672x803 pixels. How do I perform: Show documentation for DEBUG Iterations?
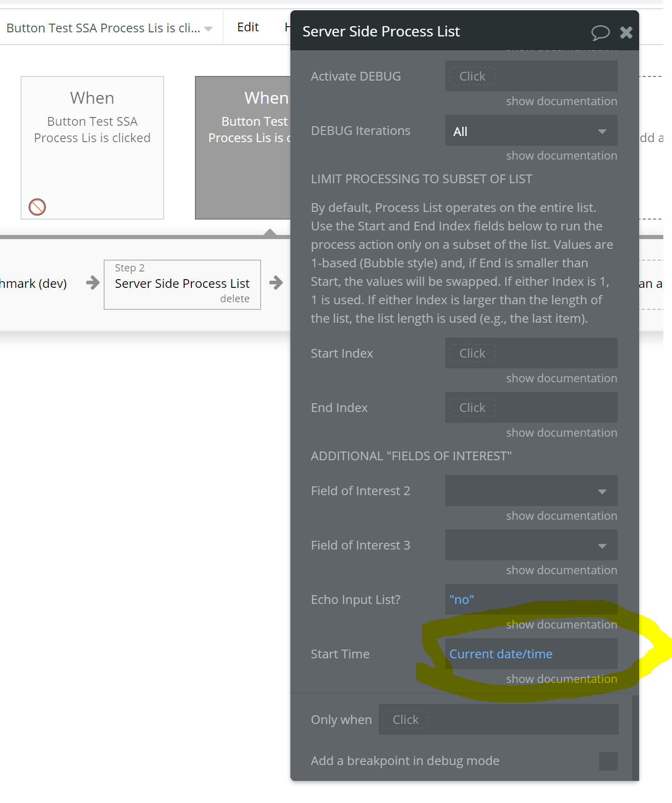click(561, 156)
